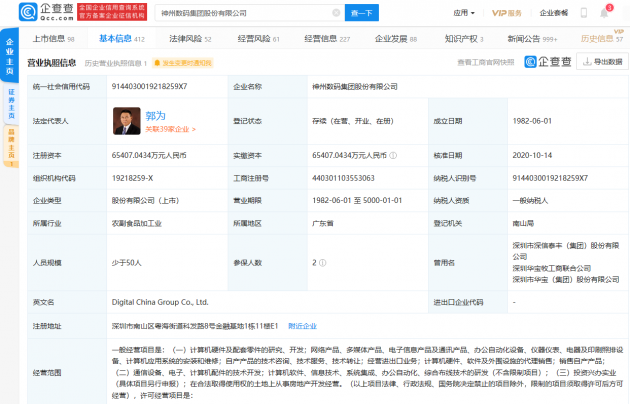
Task: Click info icon next to 参保人数 value
Action: pos(323,263)
